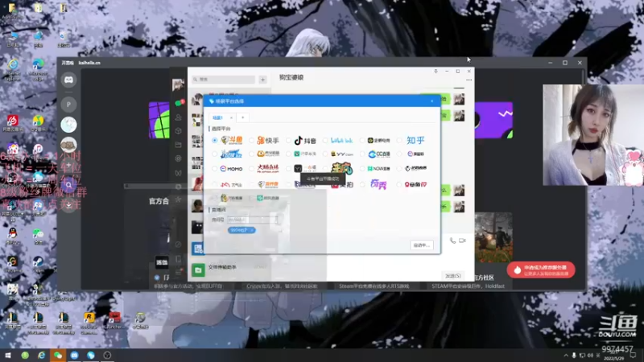
Task: Select the YY.com platform radio button
Action: [x=325, y=154]
